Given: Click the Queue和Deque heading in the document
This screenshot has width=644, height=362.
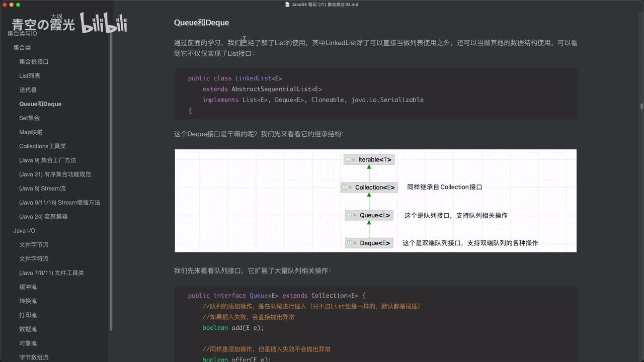Looking at the screenshot, I should 201,23.
